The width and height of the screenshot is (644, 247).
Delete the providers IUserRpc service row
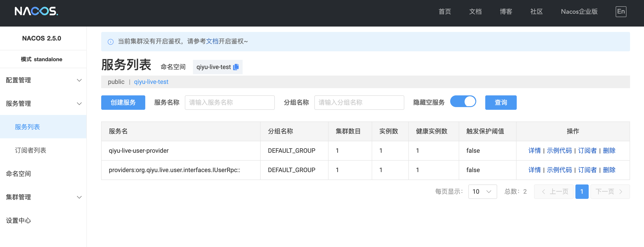tap(609, 170)
